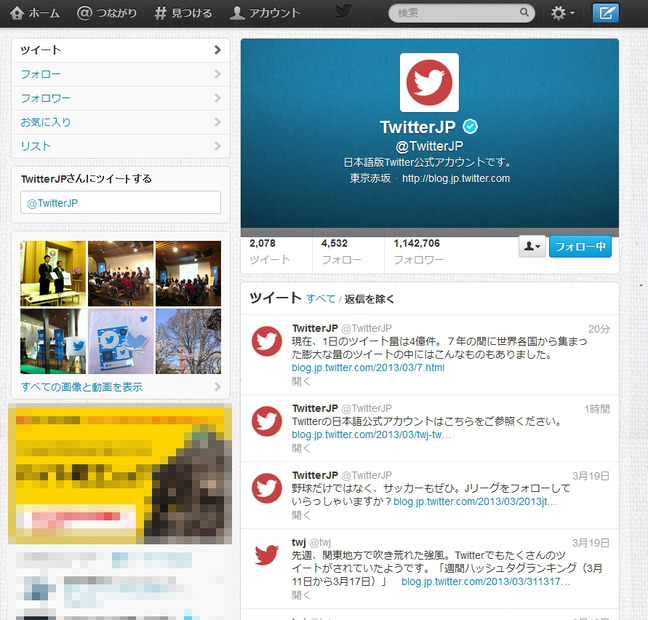Viewport: 648px width, 620px height.
Task: Select フォロワー in the sidebar list
Action: tap(121, 98)
